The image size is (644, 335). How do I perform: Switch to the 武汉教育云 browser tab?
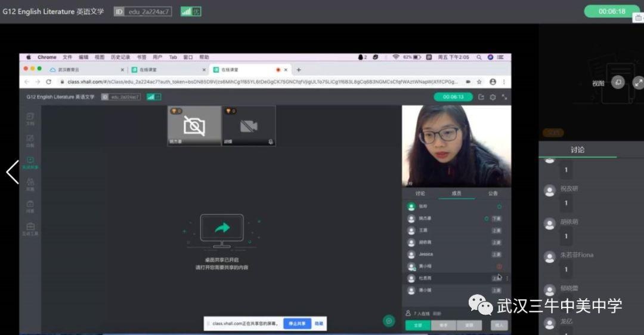(86, 69)
